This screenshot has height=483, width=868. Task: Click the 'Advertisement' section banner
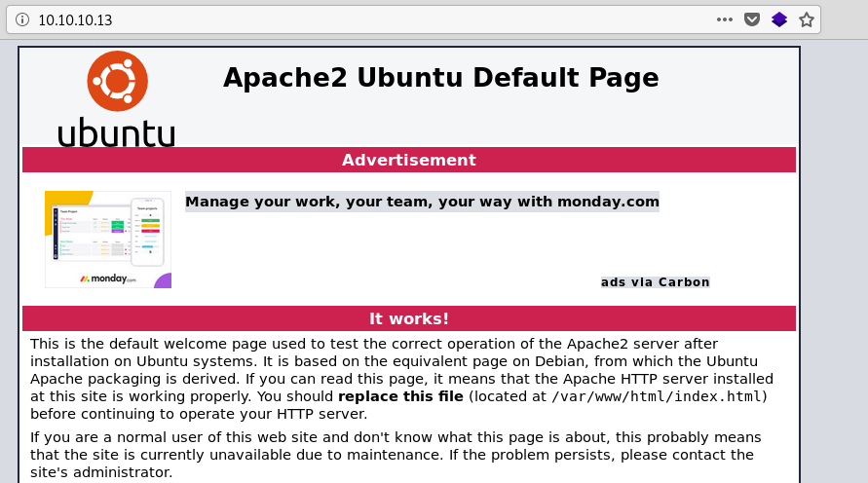click(x=409, y=160)
